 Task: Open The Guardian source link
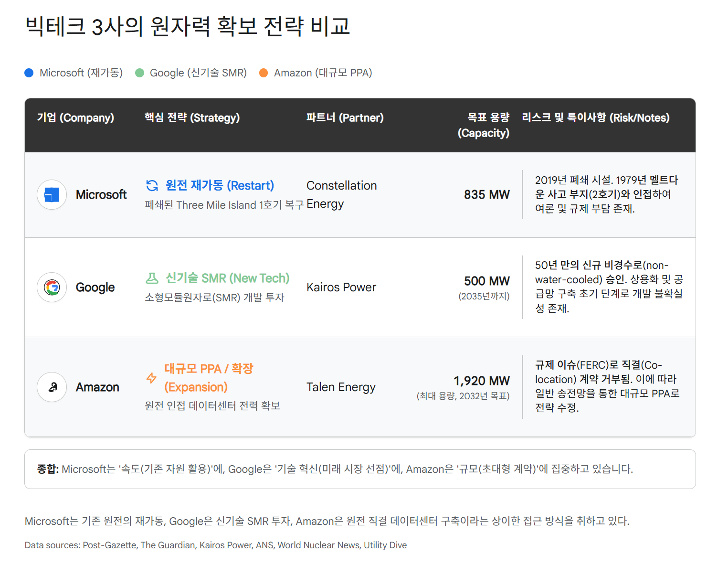tap(168, 545)
